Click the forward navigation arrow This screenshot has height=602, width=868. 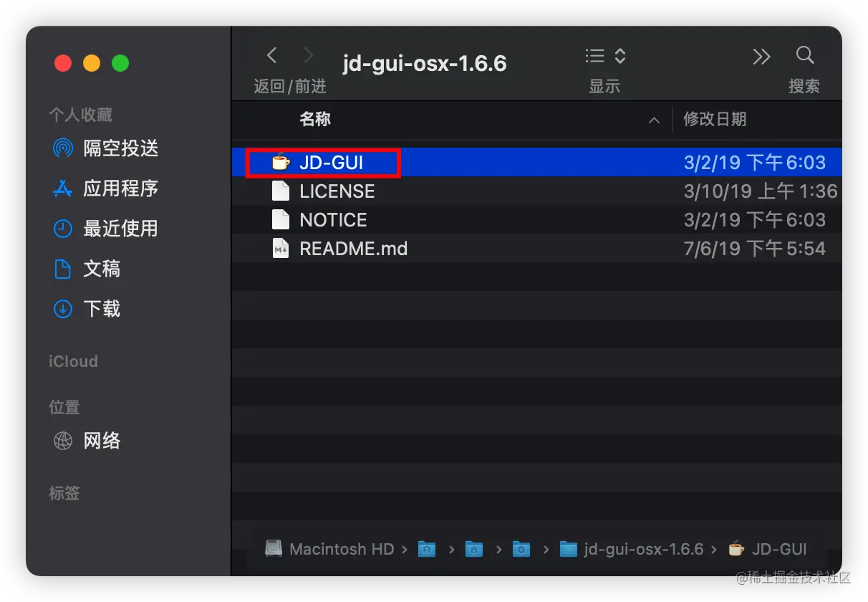[309, 55]
